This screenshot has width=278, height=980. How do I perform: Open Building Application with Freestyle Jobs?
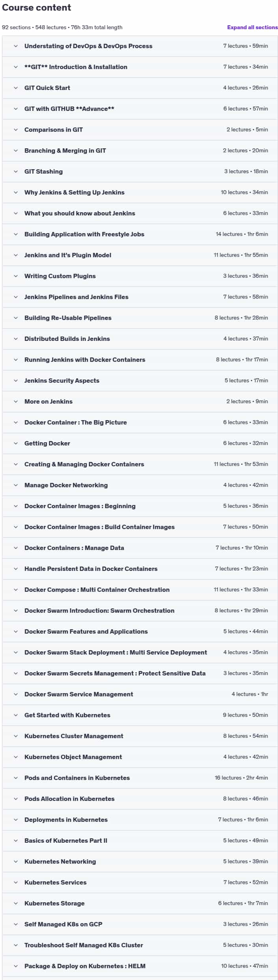point(140,234)
